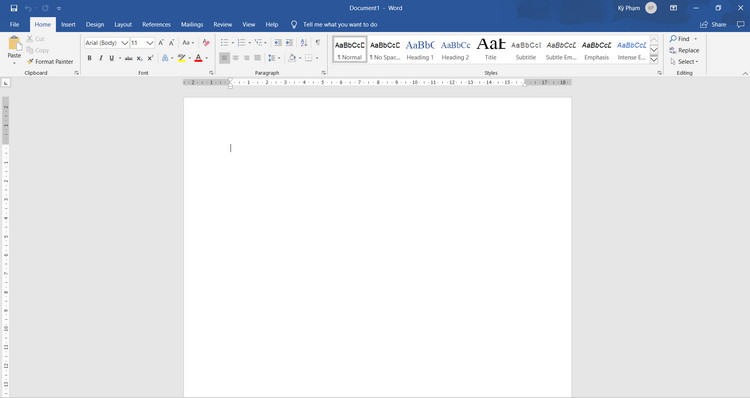Image resolution: width=750 pixels, height=398 pixels.
Task: Switch to the Layout tab
Action: [123, 24]
